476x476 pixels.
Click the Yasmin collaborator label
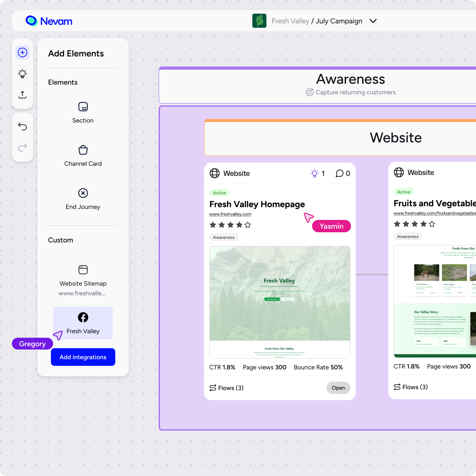point(331,226)
